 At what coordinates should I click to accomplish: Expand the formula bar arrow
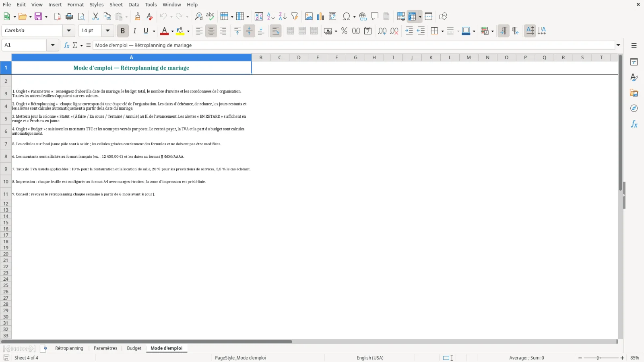[x=619, y=45]
